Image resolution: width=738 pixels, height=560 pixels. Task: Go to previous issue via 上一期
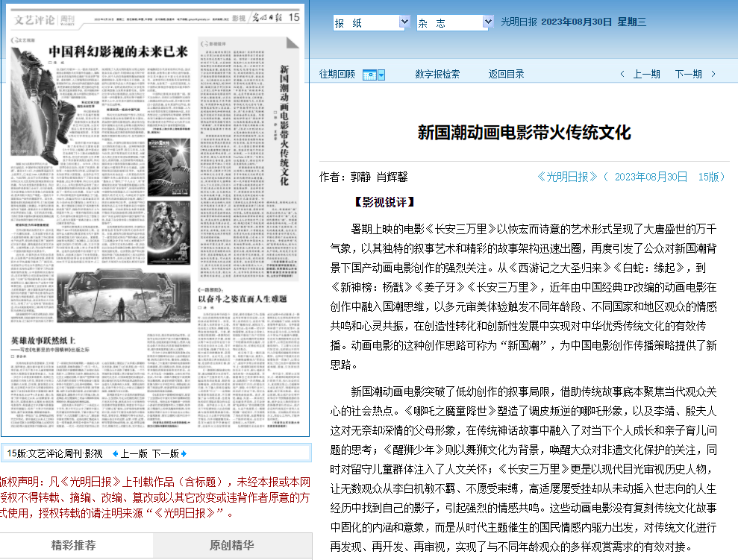pos(646,74)
